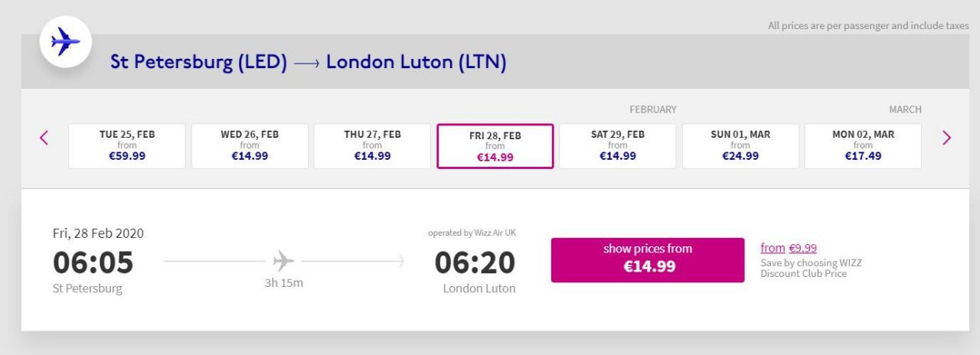Select the TUE 25, FEB date tab
Image resolution: width=980 pixels, height=355 pixels.
pyautogui.click(x=127, y=145)
